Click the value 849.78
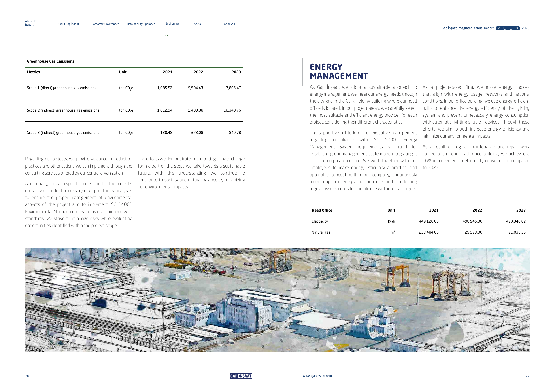555x392 pixels. coord(235,132)
